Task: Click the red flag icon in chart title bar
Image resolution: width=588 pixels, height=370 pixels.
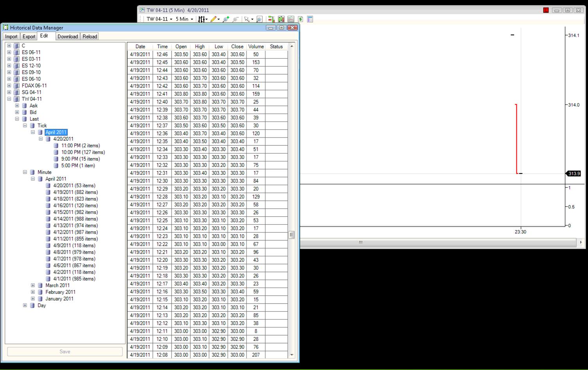Action: tap(546, 10)
